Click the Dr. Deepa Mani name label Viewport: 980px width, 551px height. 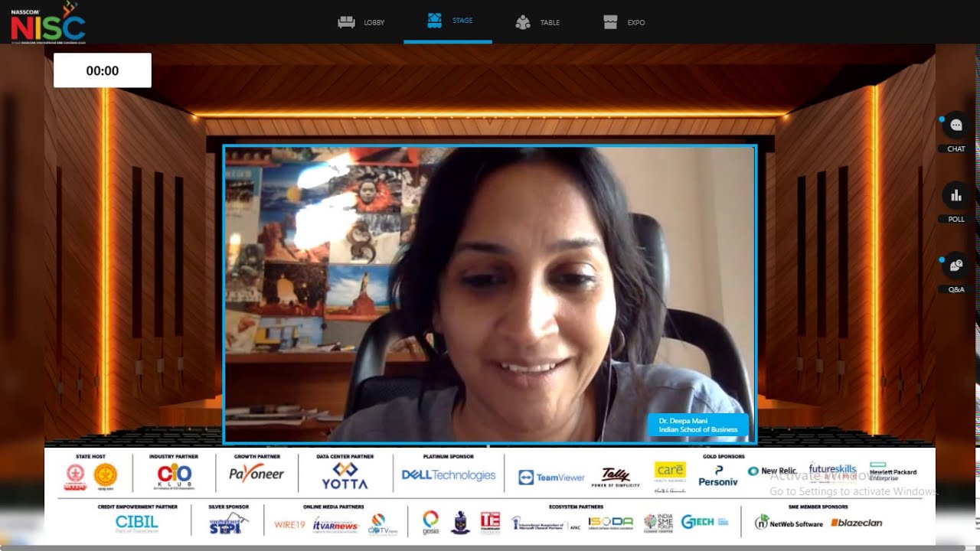[x=698, y=425]
